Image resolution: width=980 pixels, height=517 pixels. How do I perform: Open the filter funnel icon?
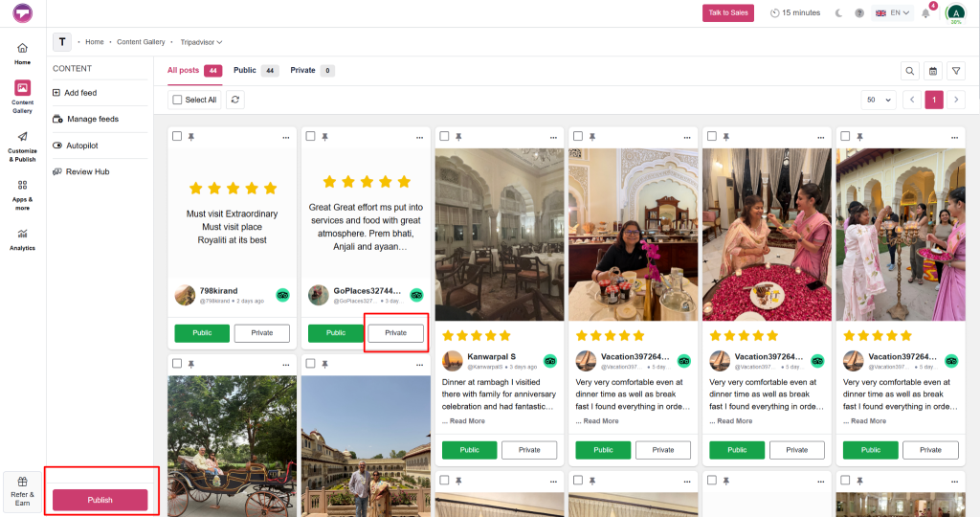coord(956,71)
